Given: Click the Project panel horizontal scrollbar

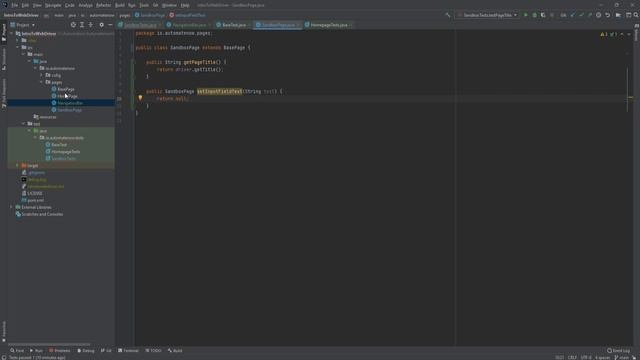Looking at the screenshot, I should pos(49,344).
